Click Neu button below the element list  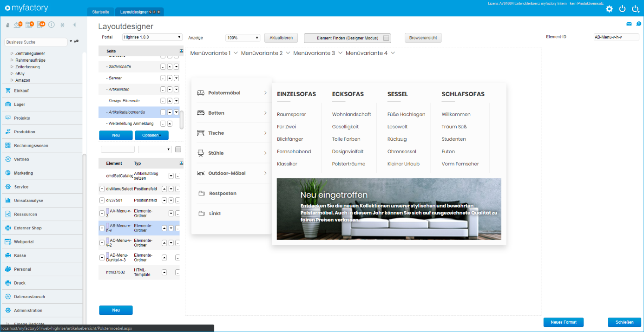pyautogui.click(x=116, y=310)
